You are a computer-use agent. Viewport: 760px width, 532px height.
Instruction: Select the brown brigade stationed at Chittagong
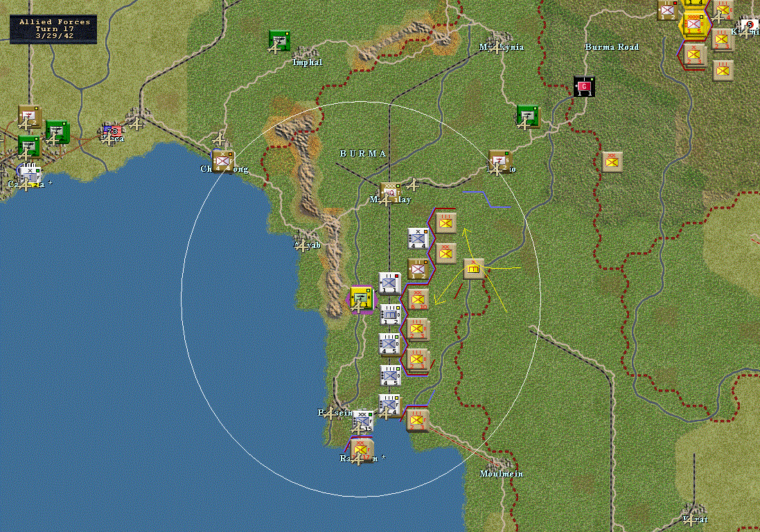(x=223, y=161)
